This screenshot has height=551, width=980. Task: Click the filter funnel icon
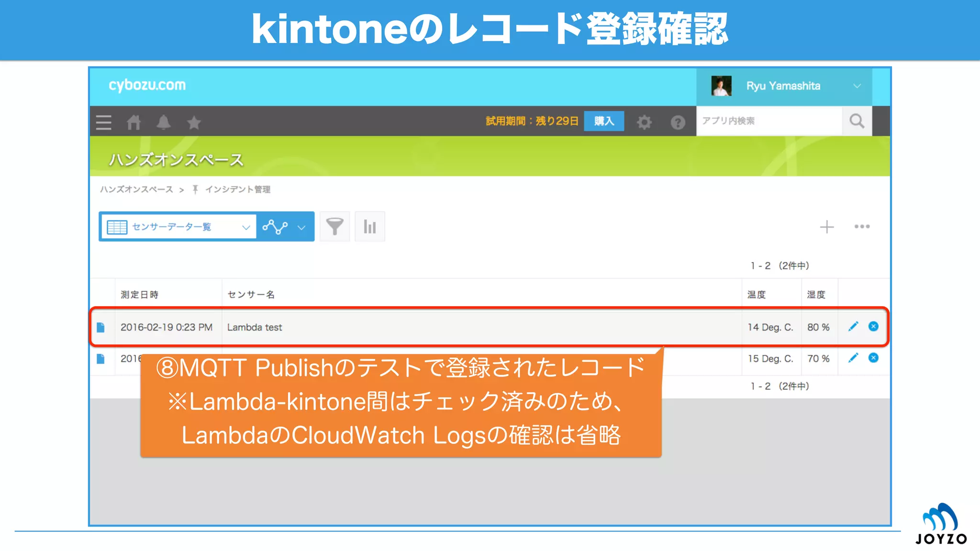(x=334, y=226)
